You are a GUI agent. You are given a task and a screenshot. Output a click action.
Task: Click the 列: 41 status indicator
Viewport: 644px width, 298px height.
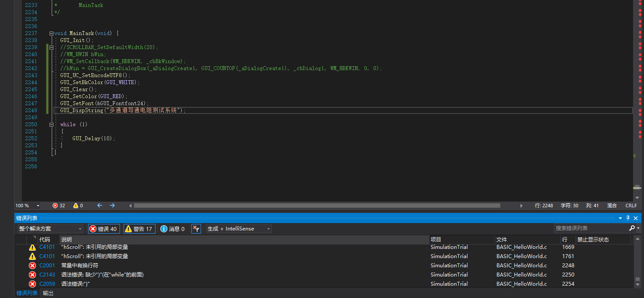click(592, 206)
